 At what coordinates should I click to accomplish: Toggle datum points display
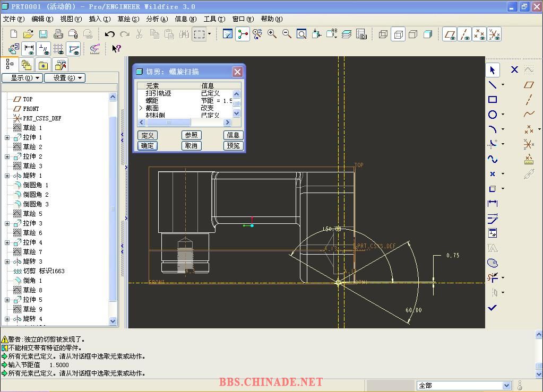pos(479,34)
